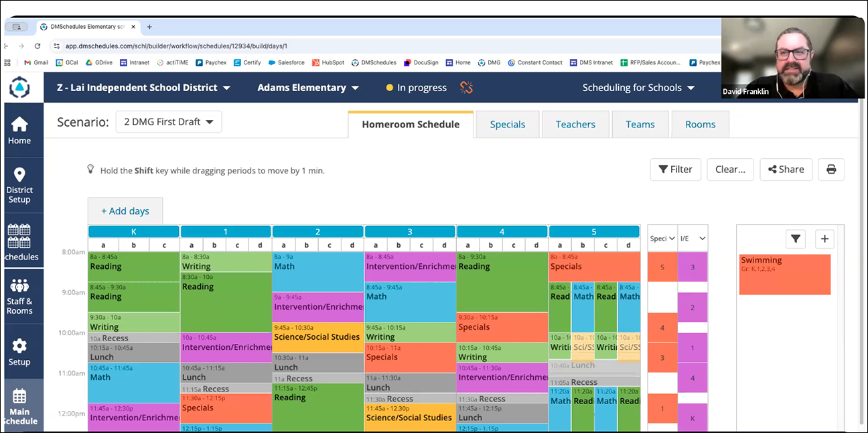Screen dimensions: 868x433
Task: Open the Adams Elementary school dropdown
Action: click(308, 88)
